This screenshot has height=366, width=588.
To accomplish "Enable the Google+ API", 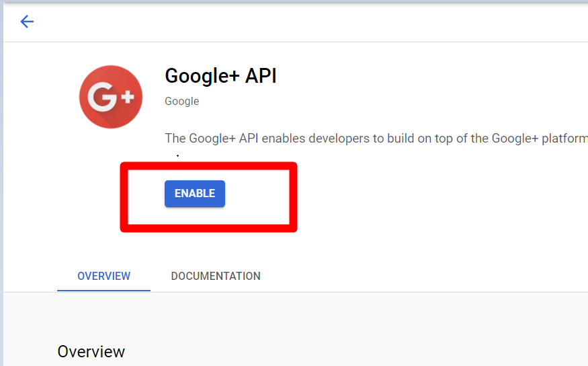I will [x=195, y=194].
